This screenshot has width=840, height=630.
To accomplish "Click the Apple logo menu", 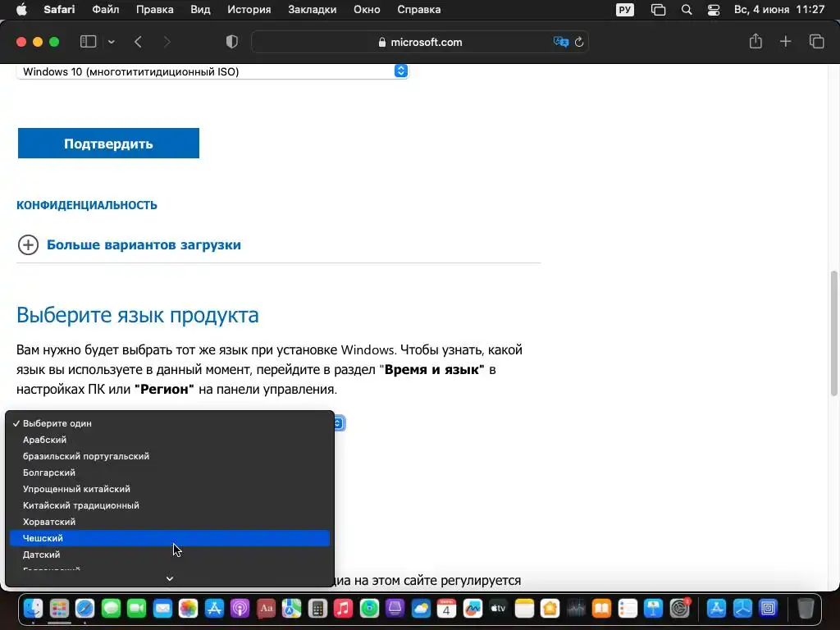I will 21,10.
